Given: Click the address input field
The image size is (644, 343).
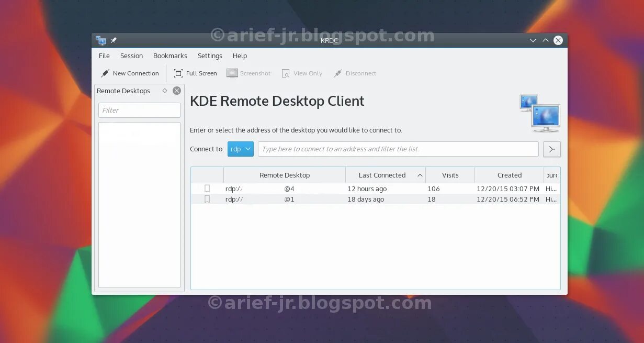Looking at the screenshot, I should tap(398, 149).
